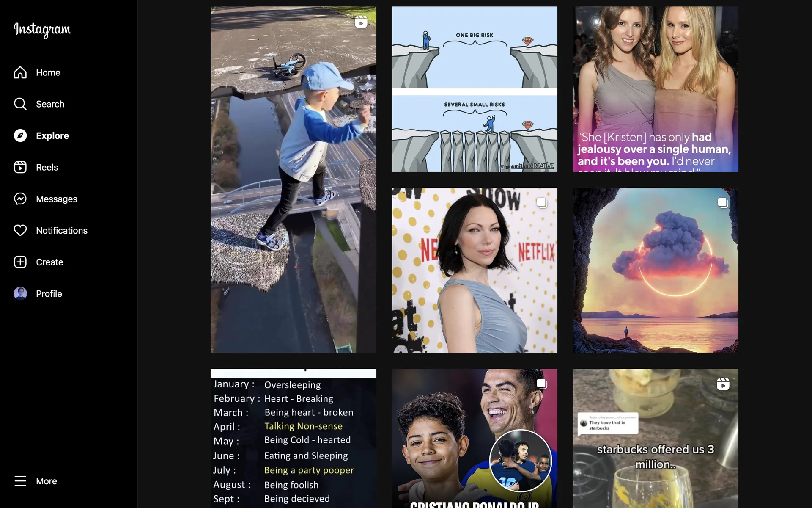Open the boy jumping reel thumbnail

click(294, 179)
